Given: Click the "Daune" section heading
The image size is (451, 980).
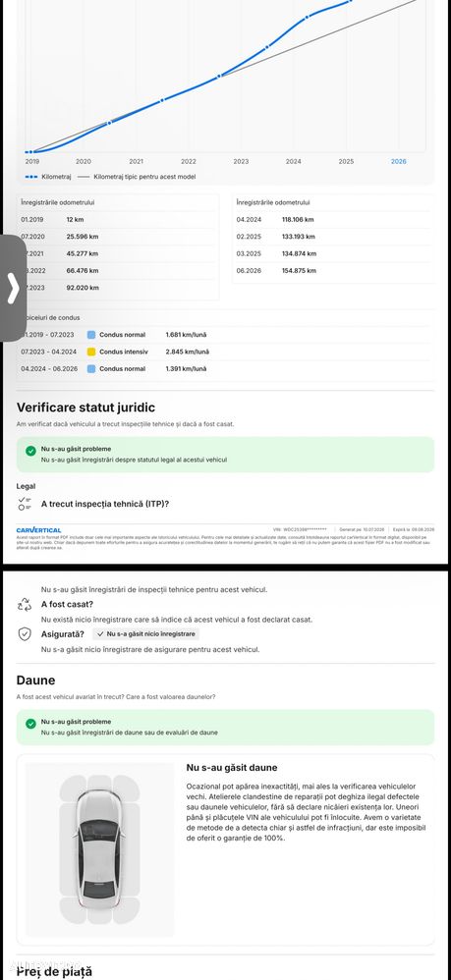Looking at the screenshot, I should 35,680.
